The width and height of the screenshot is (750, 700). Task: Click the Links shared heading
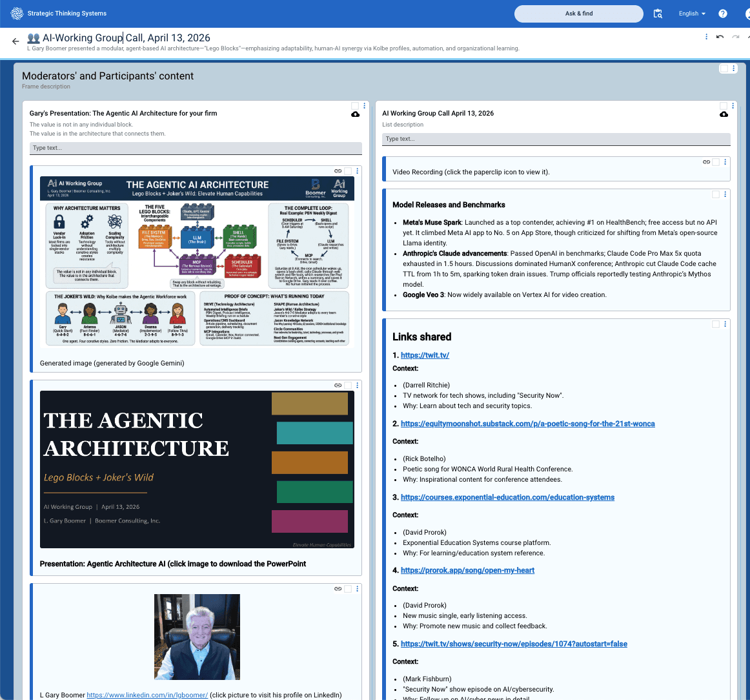click(422, 337)
